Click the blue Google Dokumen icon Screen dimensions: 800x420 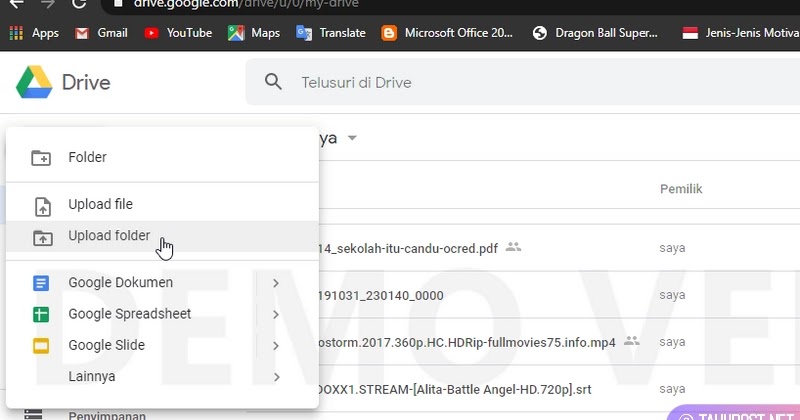(41, 283)
